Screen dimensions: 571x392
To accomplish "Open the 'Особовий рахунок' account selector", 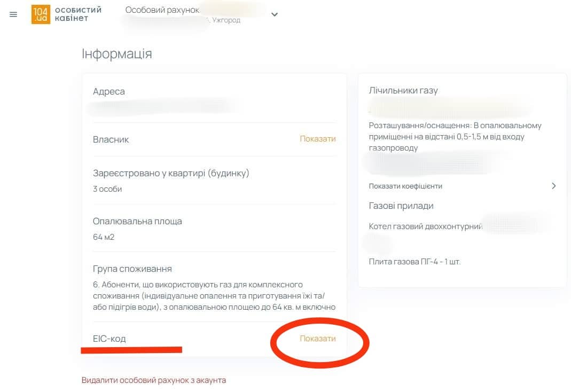I will point(162,10).
